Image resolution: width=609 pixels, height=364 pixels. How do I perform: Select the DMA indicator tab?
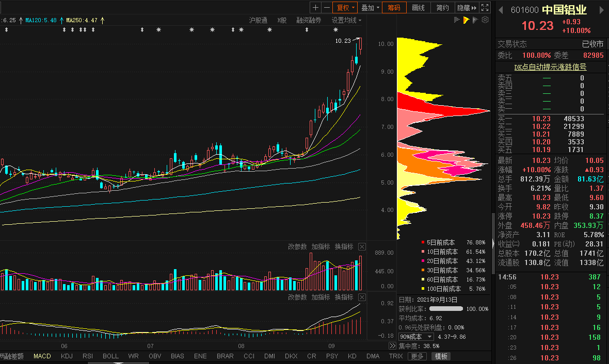pos(373,356)
